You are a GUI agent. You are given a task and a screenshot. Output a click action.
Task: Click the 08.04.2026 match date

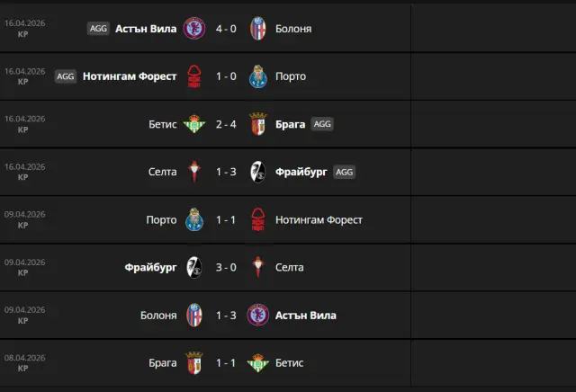(23, 358)
